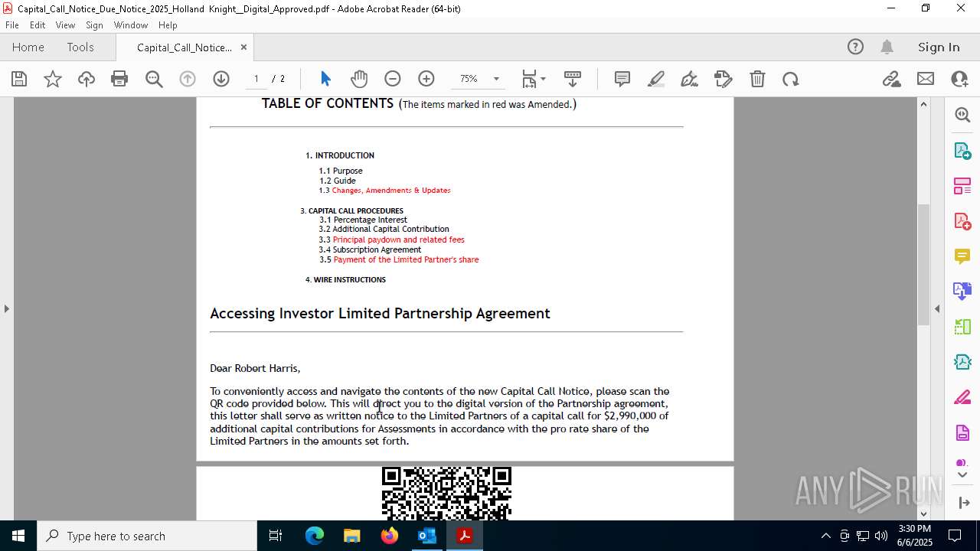Image resolution: width=980 pixels, height=551 pixels.
Task: Open the File menu
Action: pos(12,25)
